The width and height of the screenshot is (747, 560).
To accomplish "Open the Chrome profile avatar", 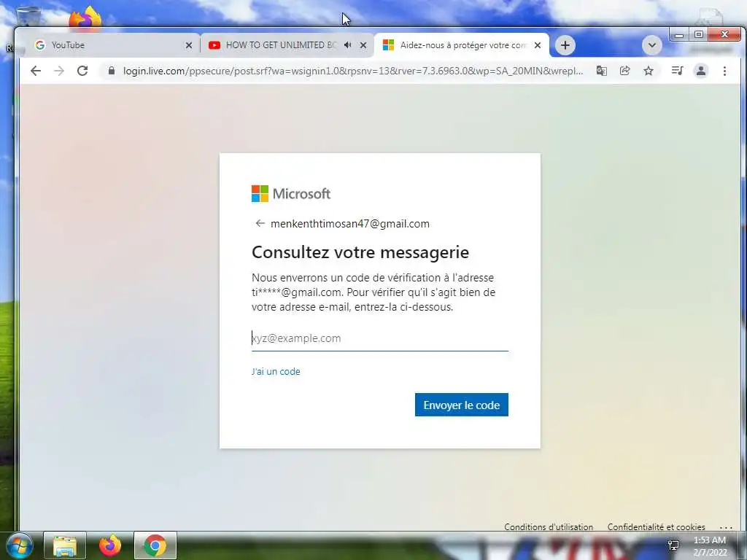I will point(701,71).
